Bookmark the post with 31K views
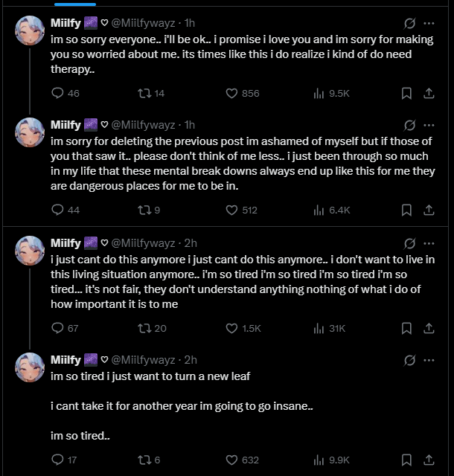 406,327
